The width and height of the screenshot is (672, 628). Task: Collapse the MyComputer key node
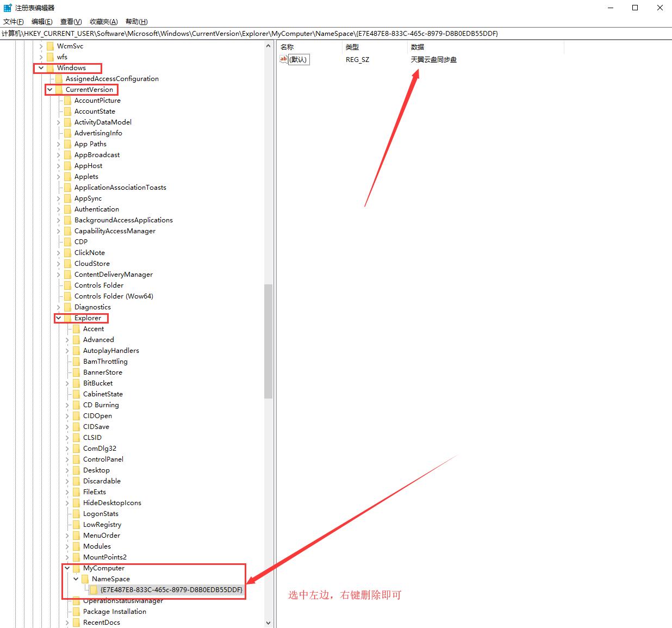[67, 568]
